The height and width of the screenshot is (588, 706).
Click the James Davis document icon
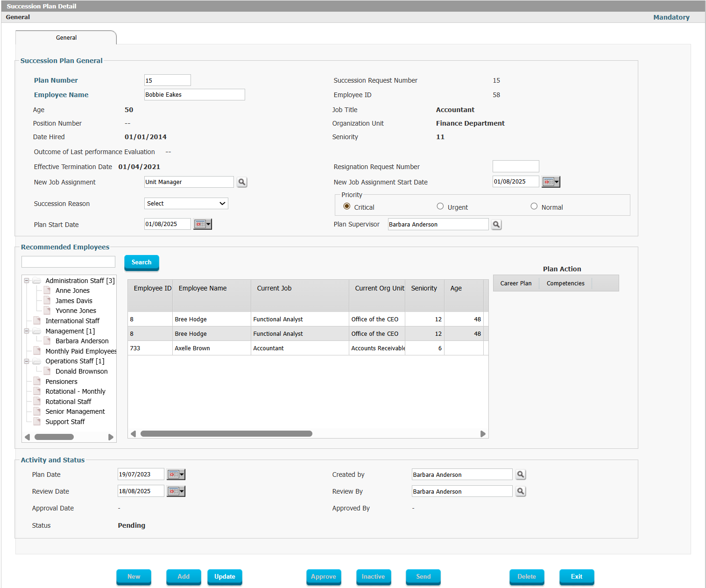47,300
